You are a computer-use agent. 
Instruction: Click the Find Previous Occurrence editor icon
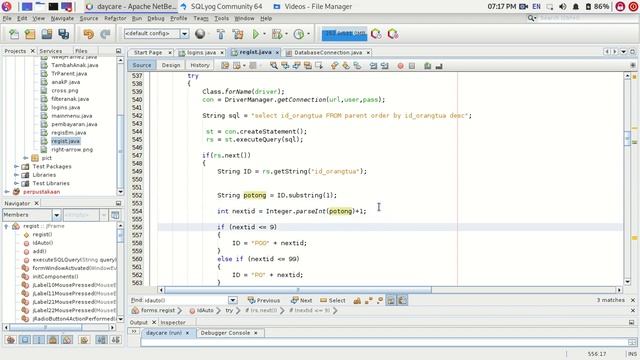click(285, 66)
